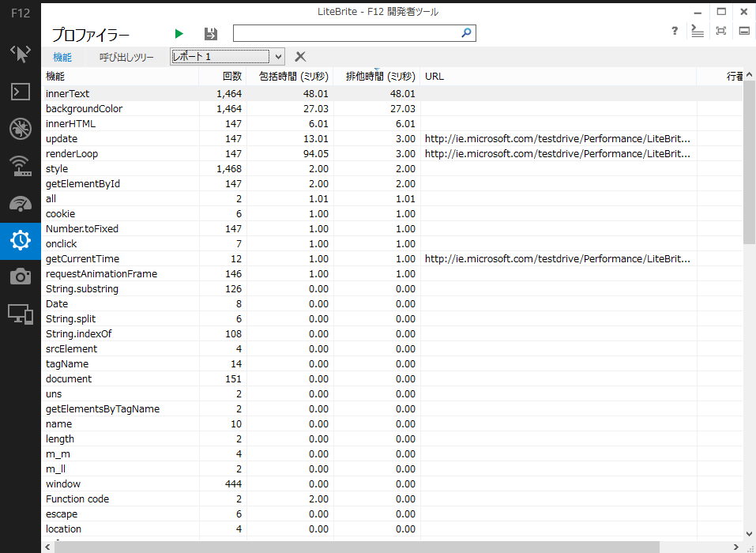Open the DOM Explorer tool in sidebar
This screenshot has width=756, height=553.
coord(21,54)
